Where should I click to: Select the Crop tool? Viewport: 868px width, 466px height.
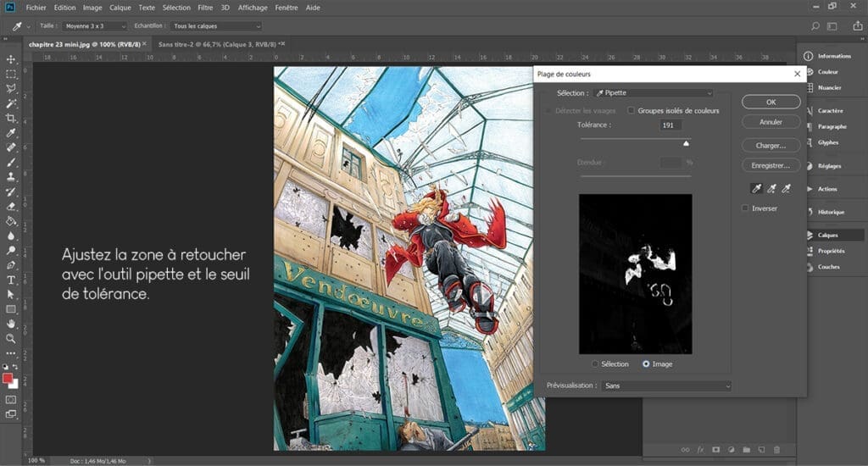(x=10, y=118)
